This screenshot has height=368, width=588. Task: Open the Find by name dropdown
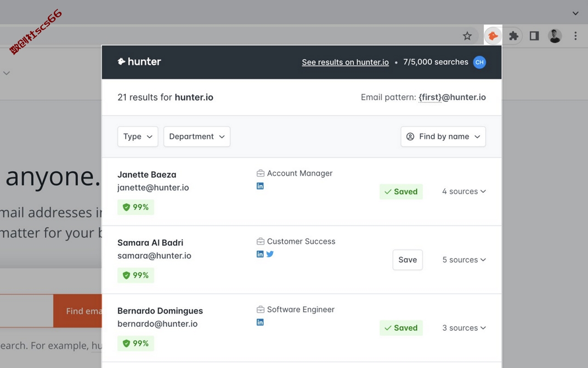tap(443, 137)
